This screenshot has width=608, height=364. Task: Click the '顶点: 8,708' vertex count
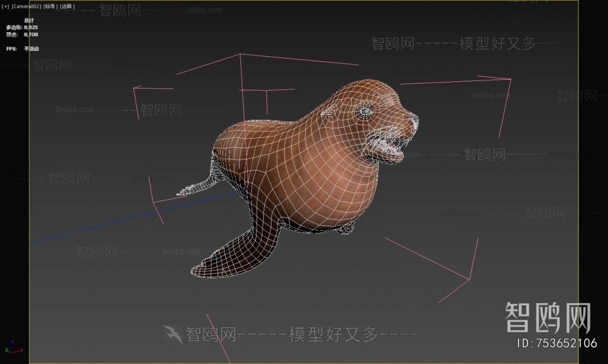(x=22, y=34)
